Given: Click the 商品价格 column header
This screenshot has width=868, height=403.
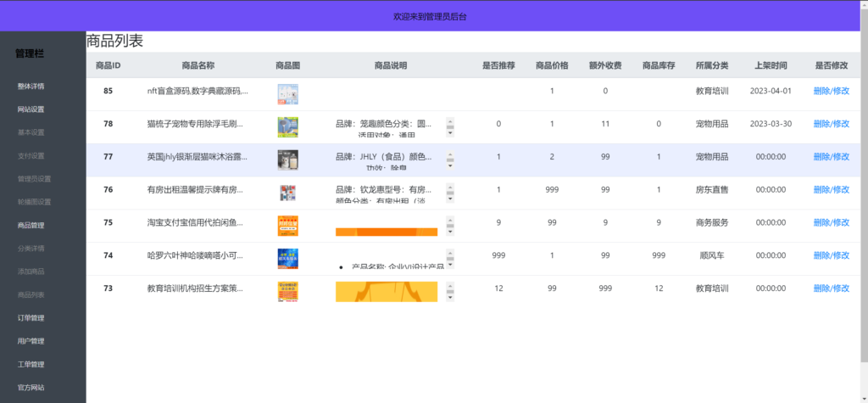Looking at the screenshot, I should tap(552, 65).
